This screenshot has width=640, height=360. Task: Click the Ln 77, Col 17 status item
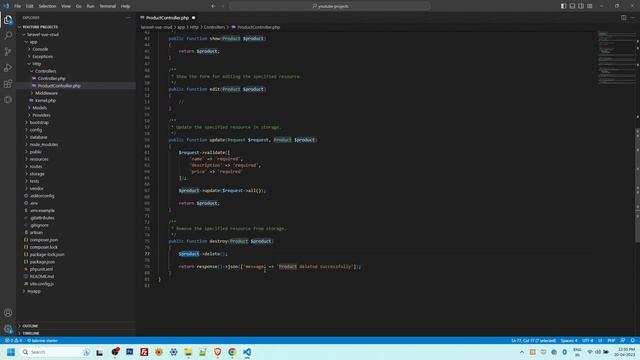pyautogui.click(x=533, y=340)
